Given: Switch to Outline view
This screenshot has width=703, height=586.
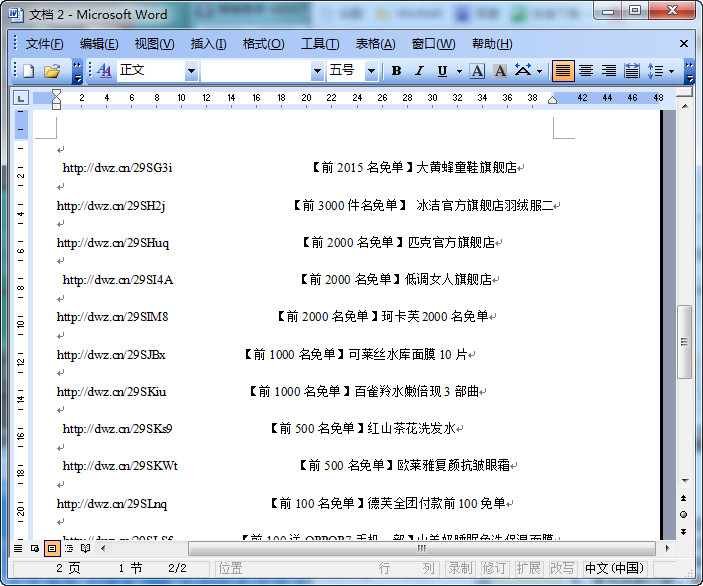Looking at the screenshot, I should pyautogui.click(x=69, y=548).
